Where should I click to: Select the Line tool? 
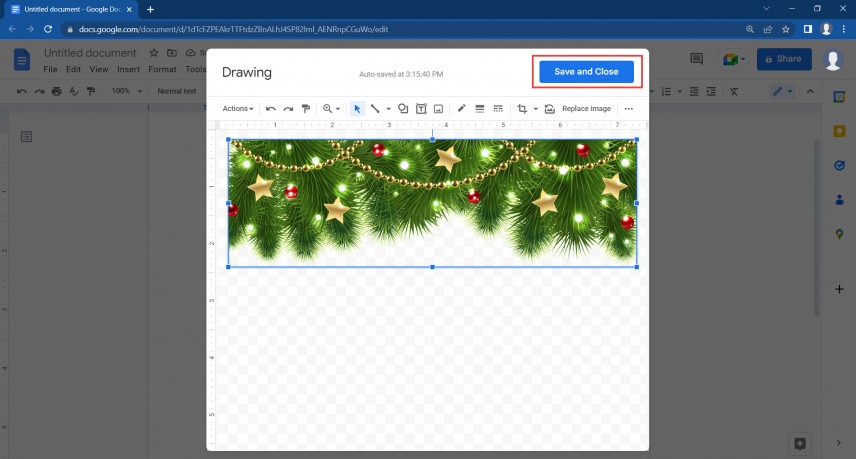coord(375,108)
